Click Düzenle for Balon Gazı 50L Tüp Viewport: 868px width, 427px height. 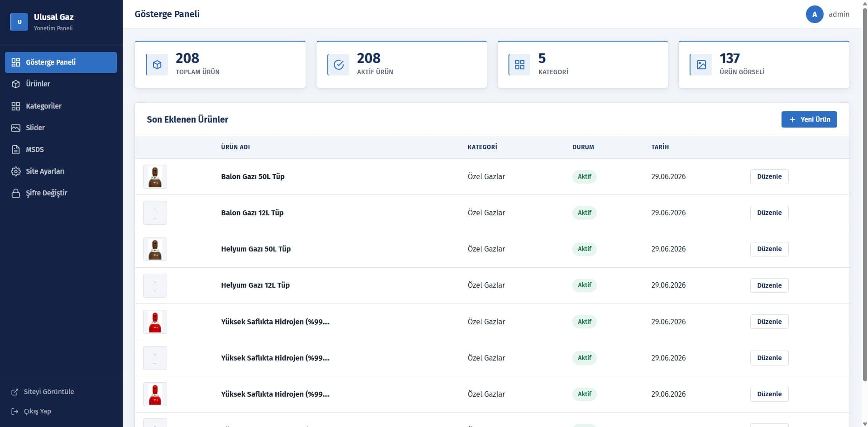(x=769, y=176)
